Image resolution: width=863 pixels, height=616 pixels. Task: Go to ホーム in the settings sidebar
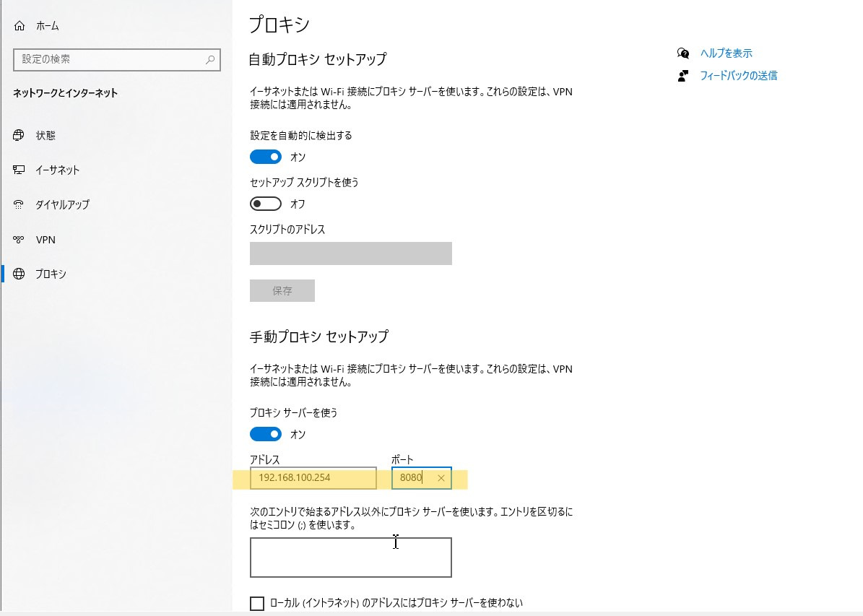[48, 26]
